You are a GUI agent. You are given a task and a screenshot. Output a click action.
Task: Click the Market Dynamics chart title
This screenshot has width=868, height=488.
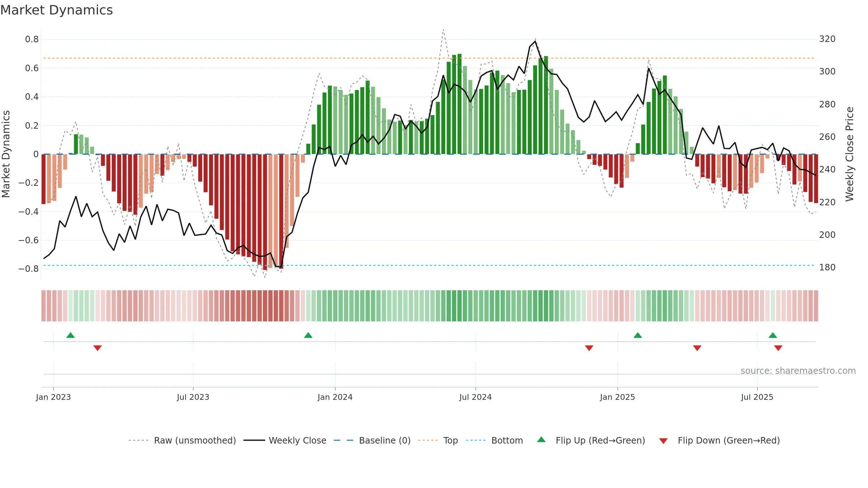56,10
